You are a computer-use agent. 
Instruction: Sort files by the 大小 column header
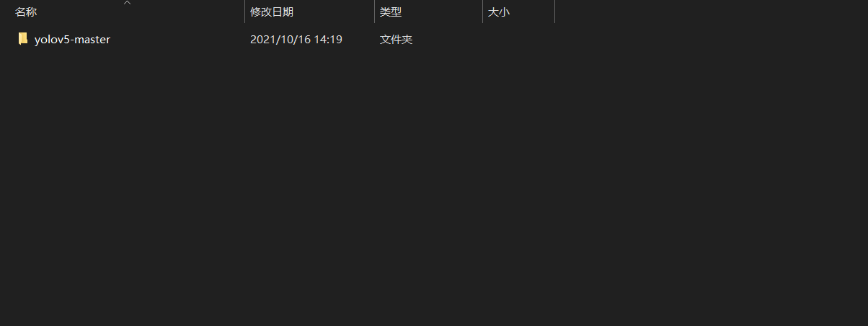518,12
